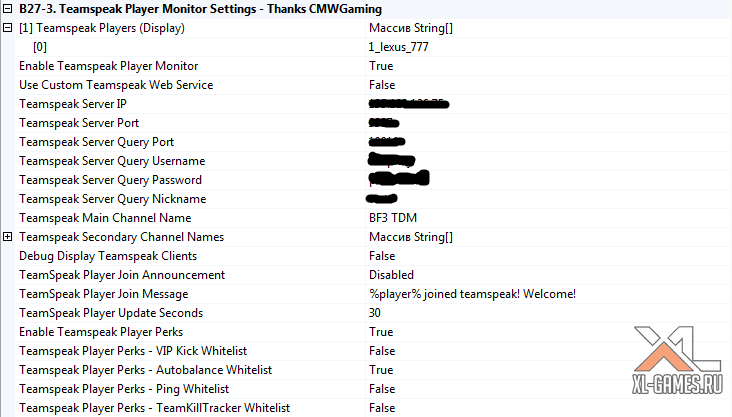Select Teamspeak Secondary Channel Names label
Viewport: 732px width, 417px height.
click(121, 237)
